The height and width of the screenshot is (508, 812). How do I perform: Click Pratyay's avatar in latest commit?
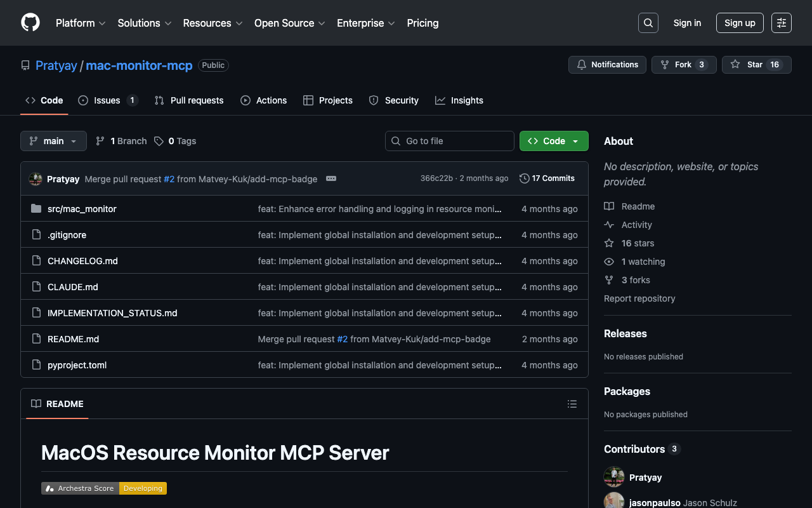(36, 179)
